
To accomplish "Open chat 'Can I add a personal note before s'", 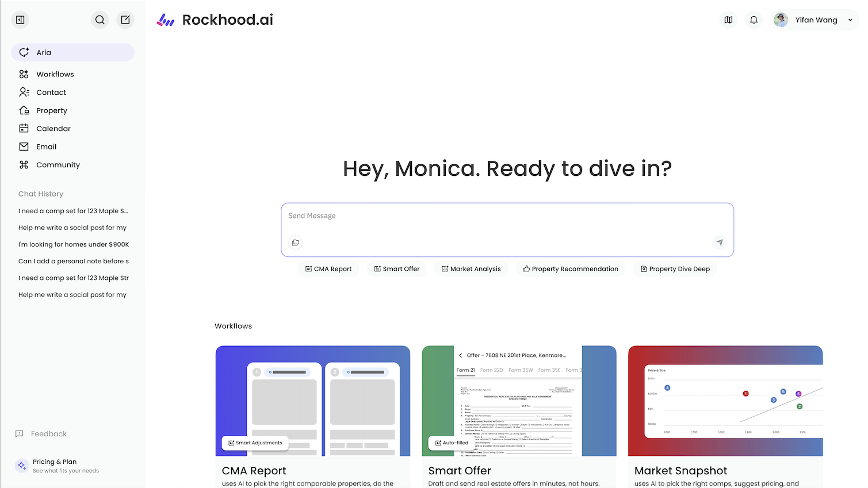I will click(74, 261).
